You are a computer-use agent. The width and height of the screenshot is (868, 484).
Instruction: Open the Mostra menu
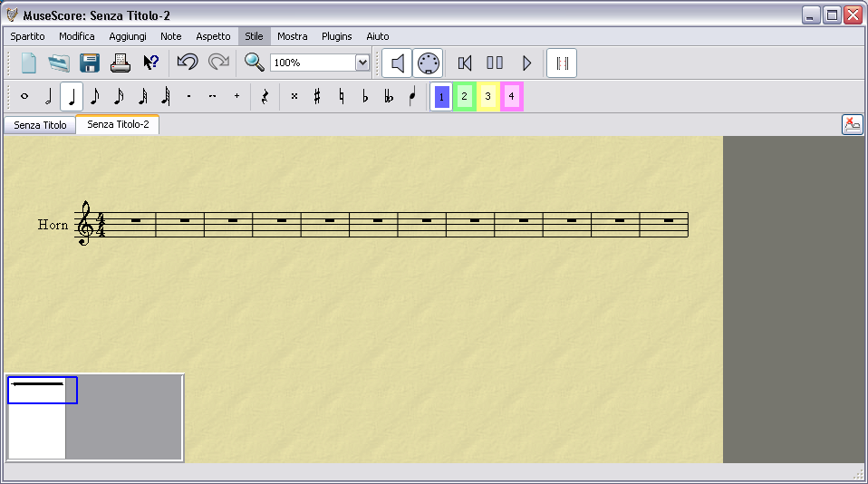coord(293,36)
